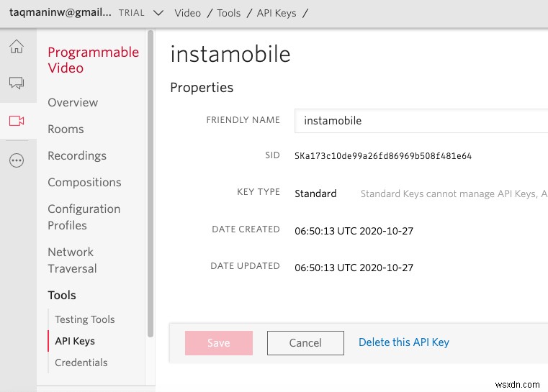
Task: Open Credentials submenu item
Action: click(81, 363)
